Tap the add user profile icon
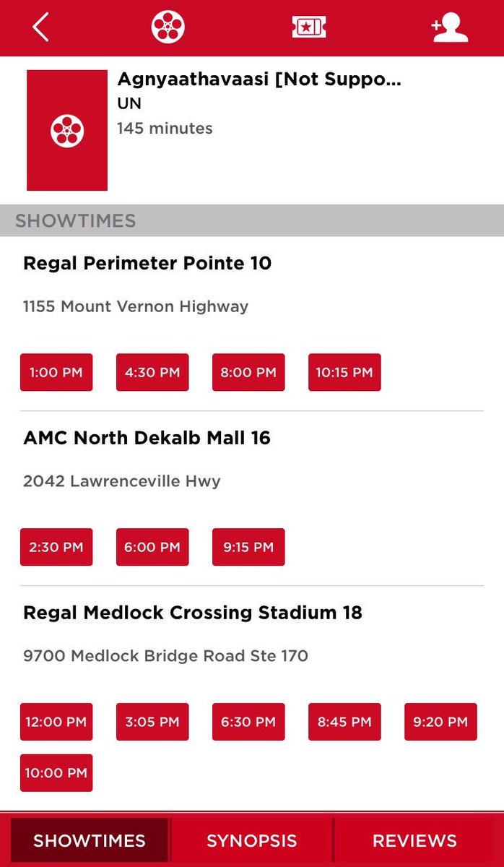The width and height of the screenshot is (504, 867). [450, 27]
